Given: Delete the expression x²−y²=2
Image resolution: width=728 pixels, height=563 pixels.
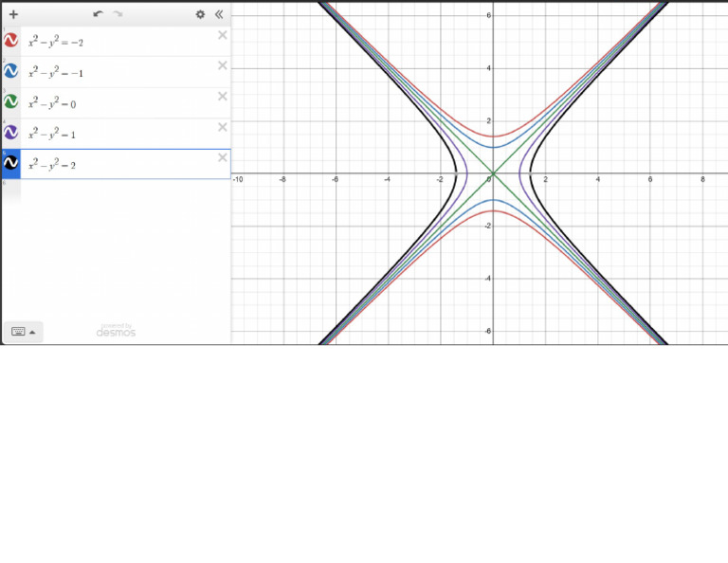Looking at the screenshot, I should pos(223,157).
